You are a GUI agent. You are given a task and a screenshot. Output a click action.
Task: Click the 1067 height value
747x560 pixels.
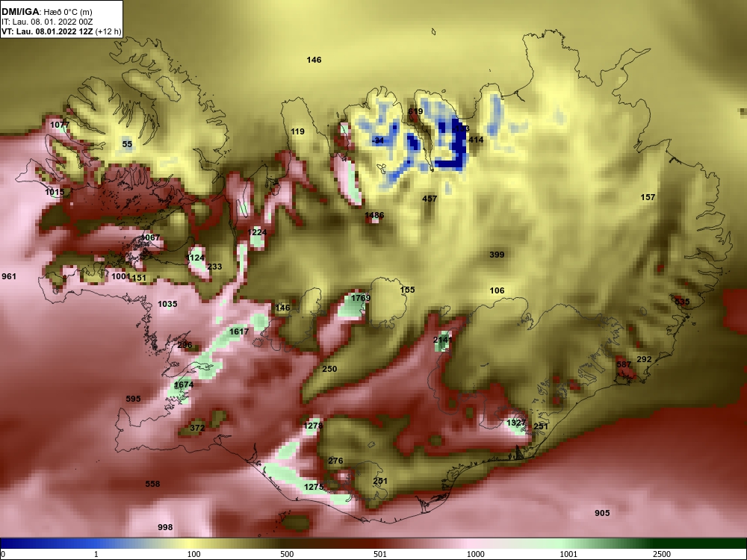click(151, 237)
